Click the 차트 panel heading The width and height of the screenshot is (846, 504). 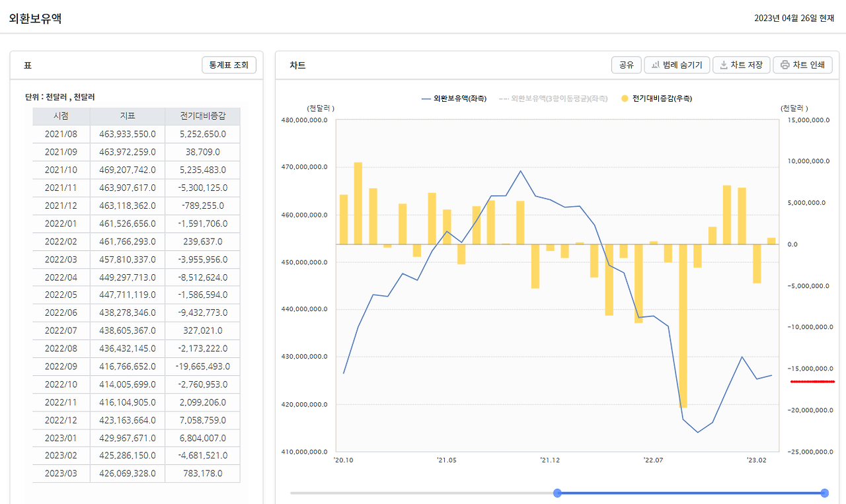(x=297, y=65)
